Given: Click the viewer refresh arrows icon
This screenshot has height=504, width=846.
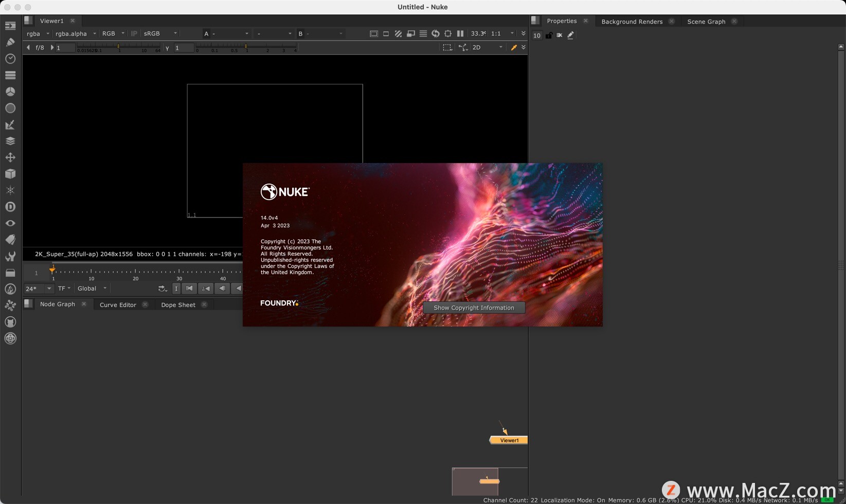Looking at the screenshot, I should coord(436,33).
